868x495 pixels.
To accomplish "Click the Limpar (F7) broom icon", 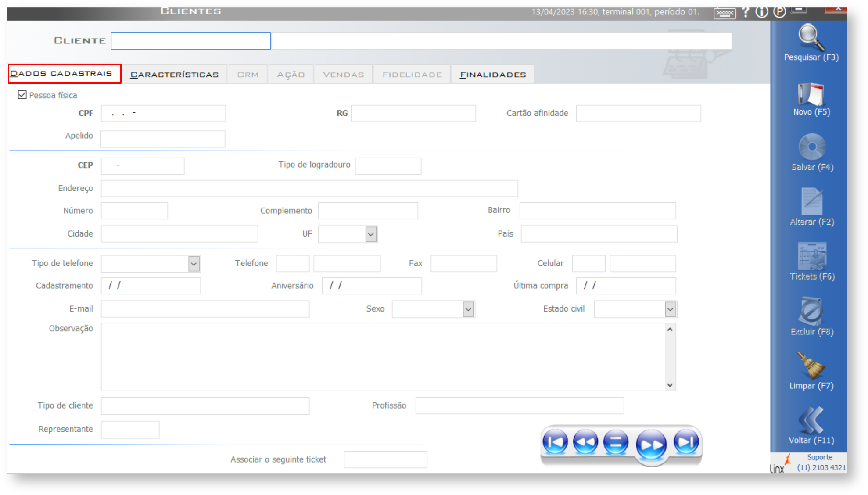I will 811,366.
